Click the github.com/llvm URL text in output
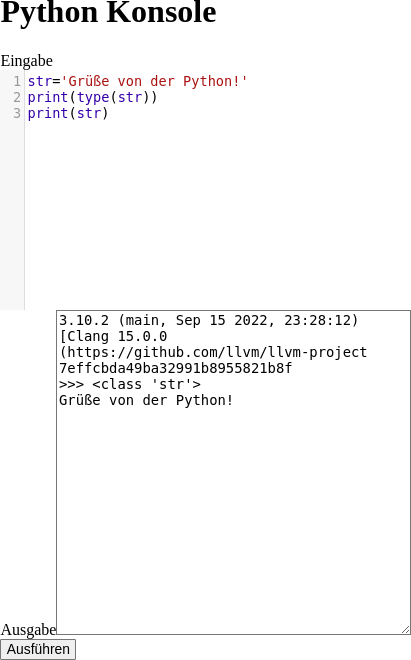 (x=213, y=352)
